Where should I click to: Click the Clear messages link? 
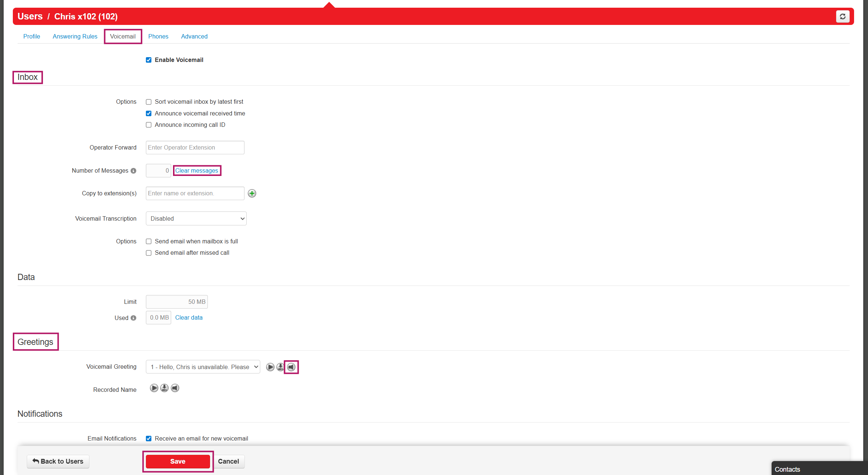click(196, 171)
